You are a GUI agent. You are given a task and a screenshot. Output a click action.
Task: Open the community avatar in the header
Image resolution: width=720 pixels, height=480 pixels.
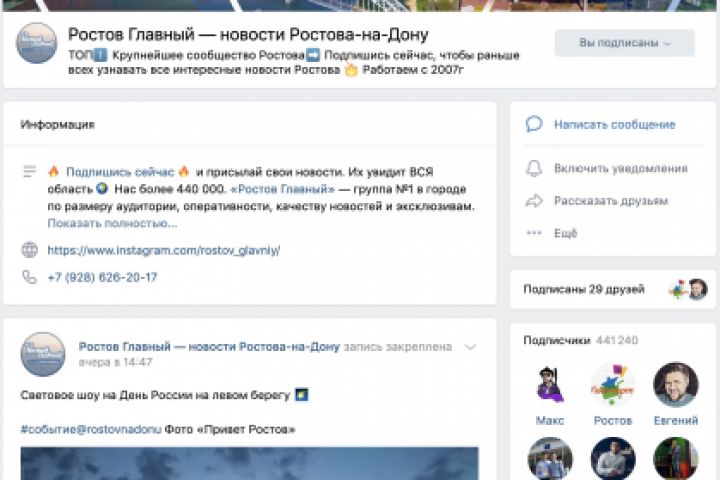(37, 43)
